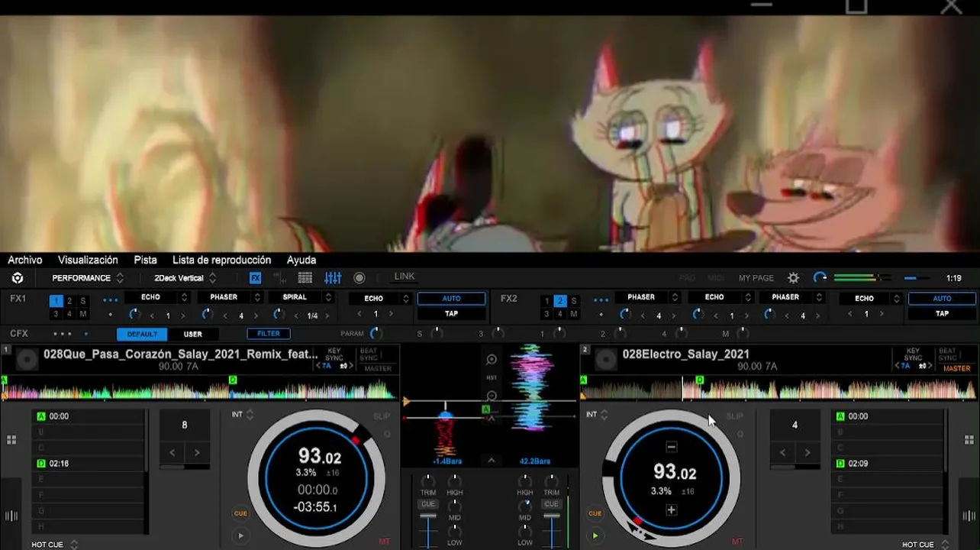Open preferences gear icon

point(794,278)
